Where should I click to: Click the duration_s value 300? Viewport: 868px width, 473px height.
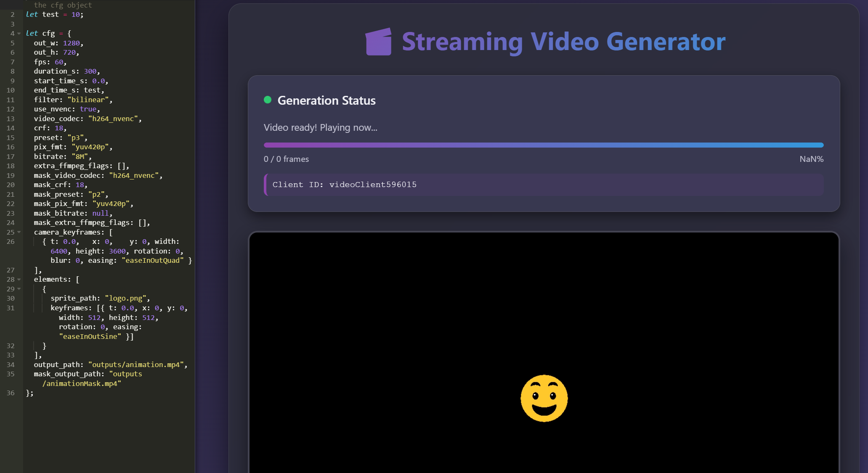point(90,71)
